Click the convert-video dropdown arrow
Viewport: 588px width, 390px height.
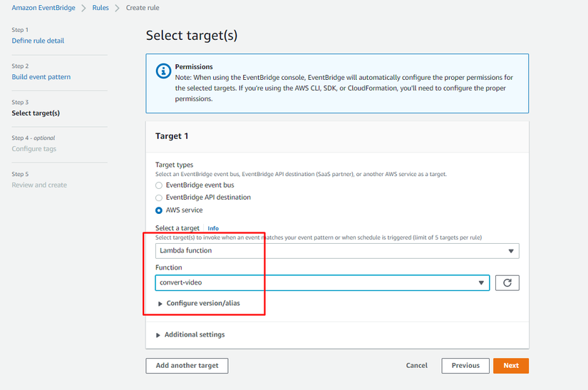(481, 283)
